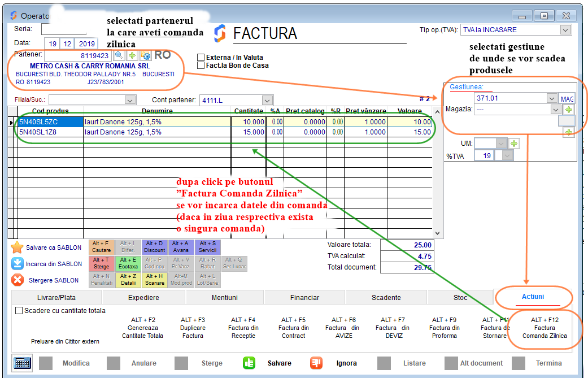Click the Seria input field
The image size is (588, 378).
pyautogui.click(x=63, y=29)
